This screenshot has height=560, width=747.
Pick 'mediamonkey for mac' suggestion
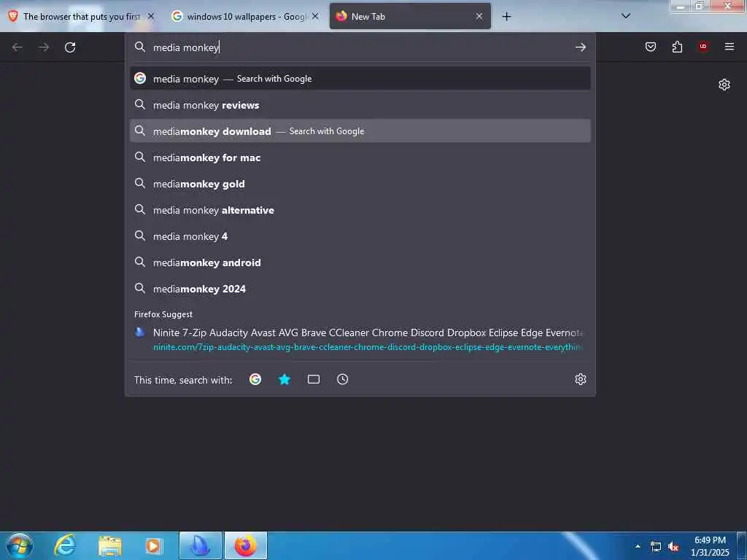pos(360,157)
